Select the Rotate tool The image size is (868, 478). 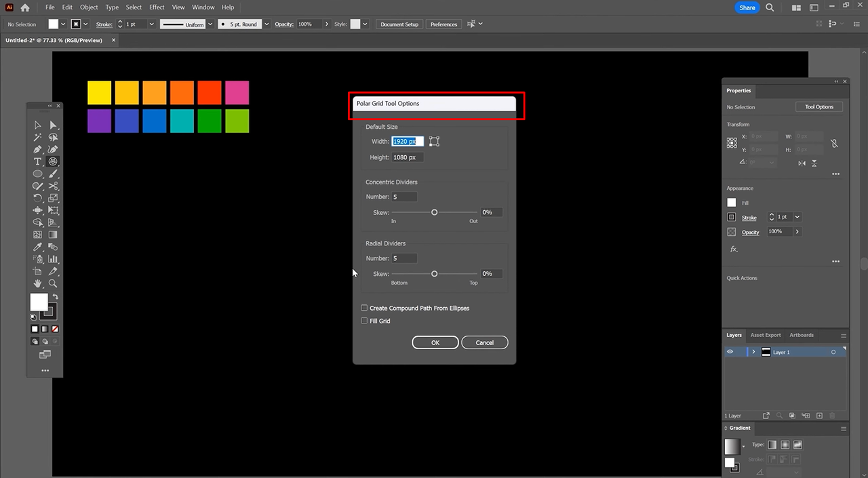click(x=38, y=199)
